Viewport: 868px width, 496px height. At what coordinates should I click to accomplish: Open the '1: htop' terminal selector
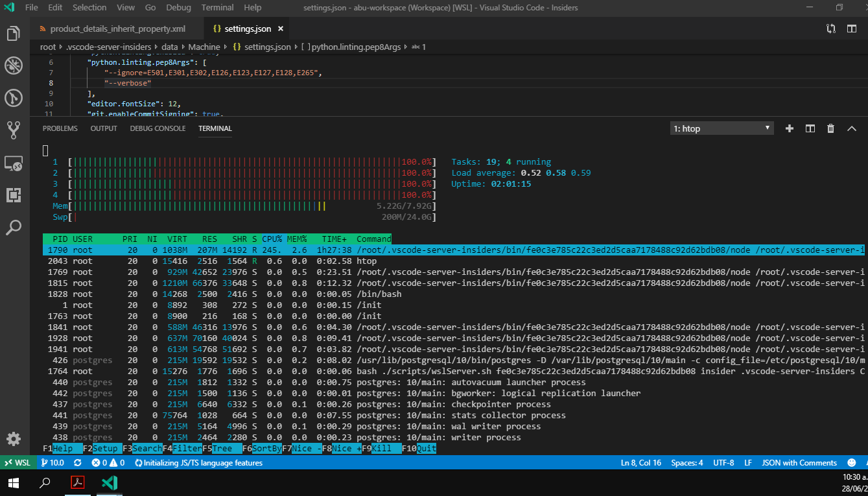click(721, 128)
